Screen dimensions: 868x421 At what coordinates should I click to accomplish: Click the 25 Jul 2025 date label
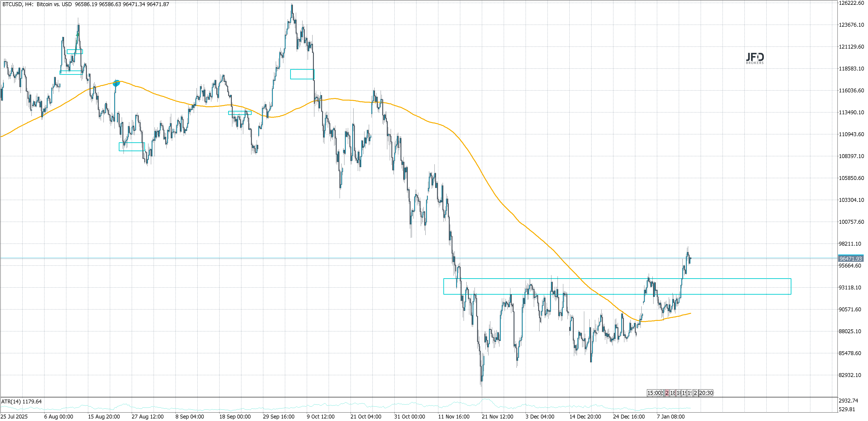pyautogui.click(x=14, y=417)
